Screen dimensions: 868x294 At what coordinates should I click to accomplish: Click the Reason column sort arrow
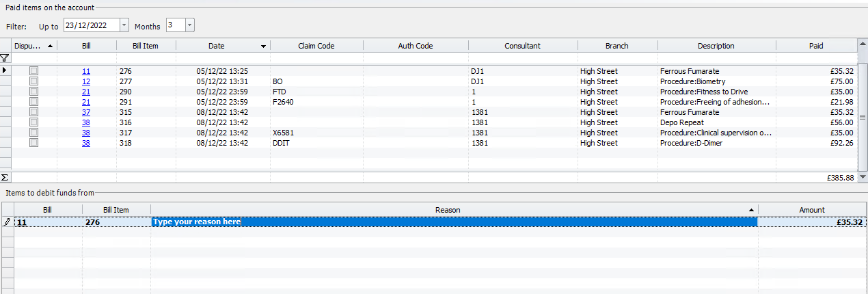click(x=752, y=210)
